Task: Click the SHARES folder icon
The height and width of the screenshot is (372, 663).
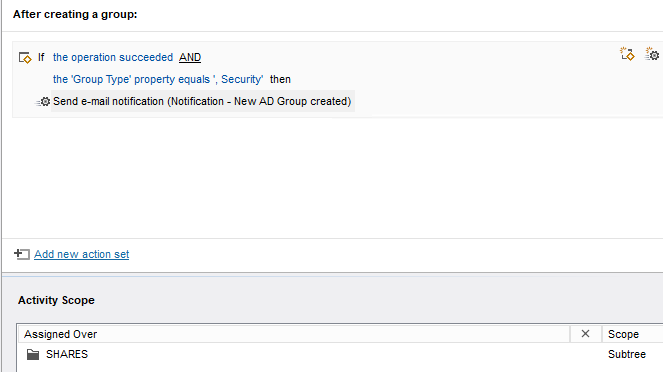Action: coord(33,354)
